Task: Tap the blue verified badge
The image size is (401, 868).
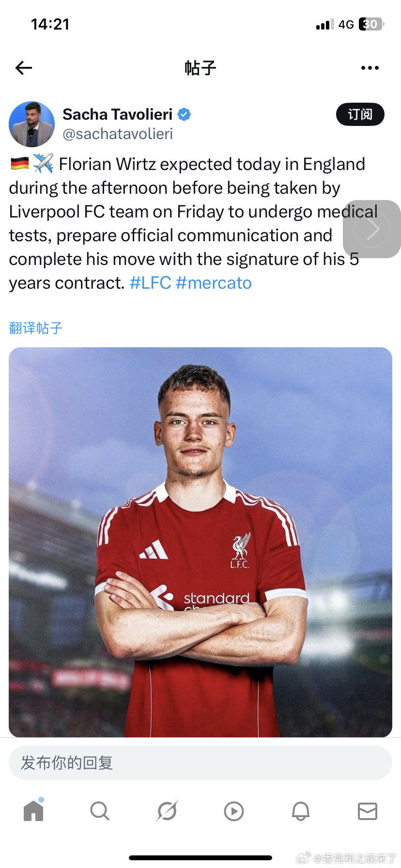Action: pyautogui.click(x=184, y=114)
